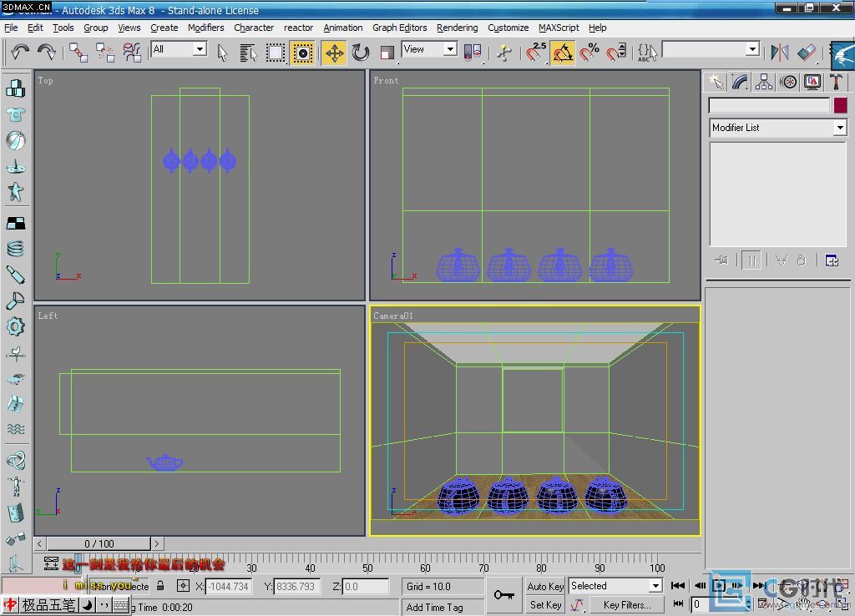This screenshot has height=616, width=855.
Task: Click the reactor Motor gear icon
Action: pyautogui.click(x=16, y=327)
